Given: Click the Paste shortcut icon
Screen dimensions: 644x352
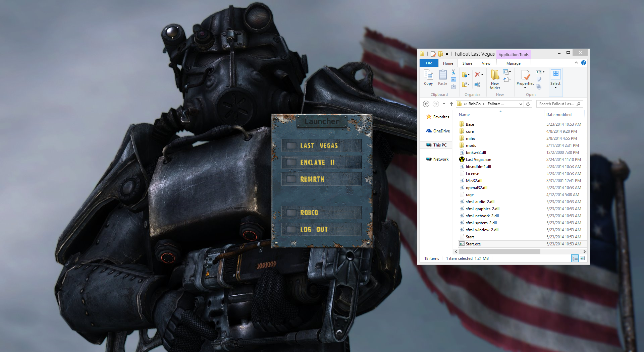Looking at the screenshot, I should 453,87.
